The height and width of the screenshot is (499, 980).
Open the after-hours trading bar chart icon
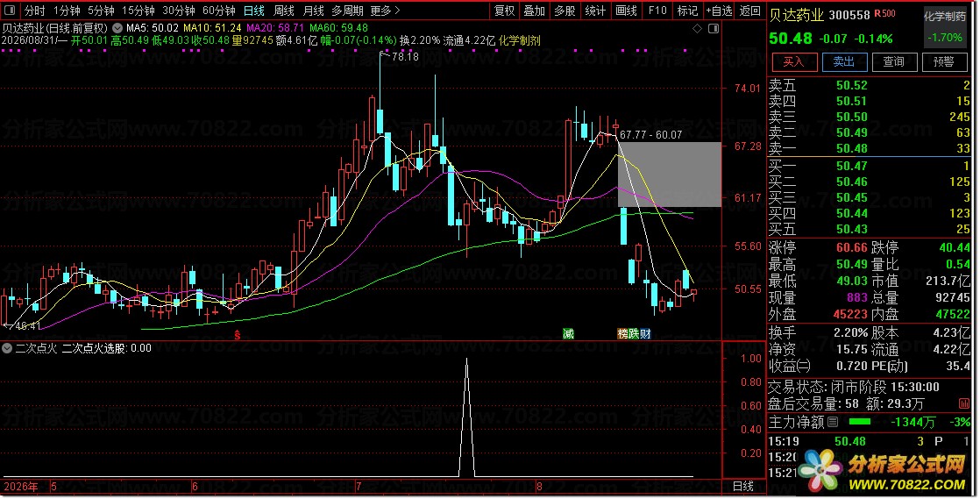point(963,404)
